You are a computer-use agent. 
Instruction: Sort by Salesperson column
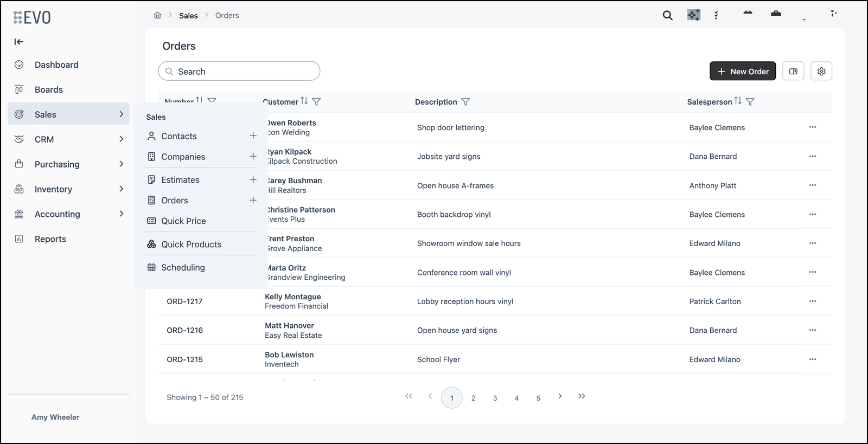[738, 101]
